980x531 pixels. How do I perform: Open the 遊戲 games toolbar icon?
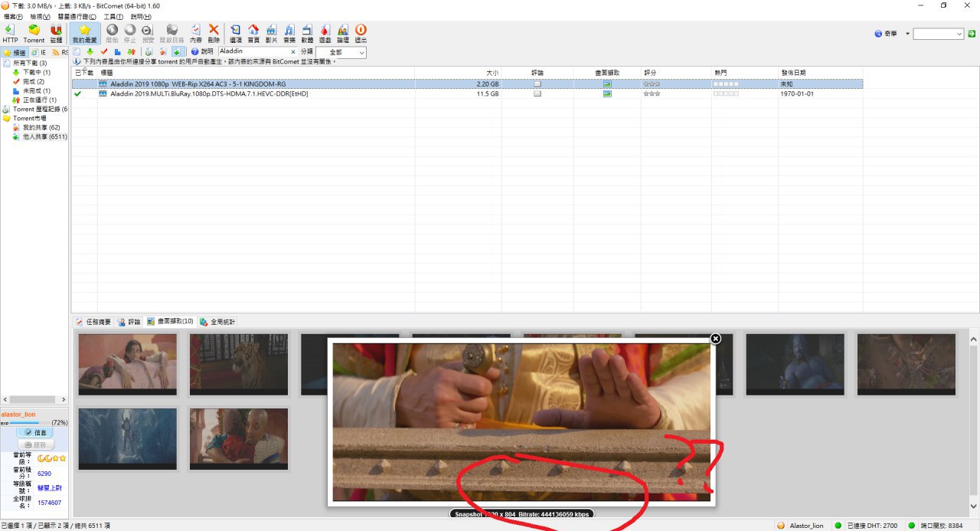point(325,33)
